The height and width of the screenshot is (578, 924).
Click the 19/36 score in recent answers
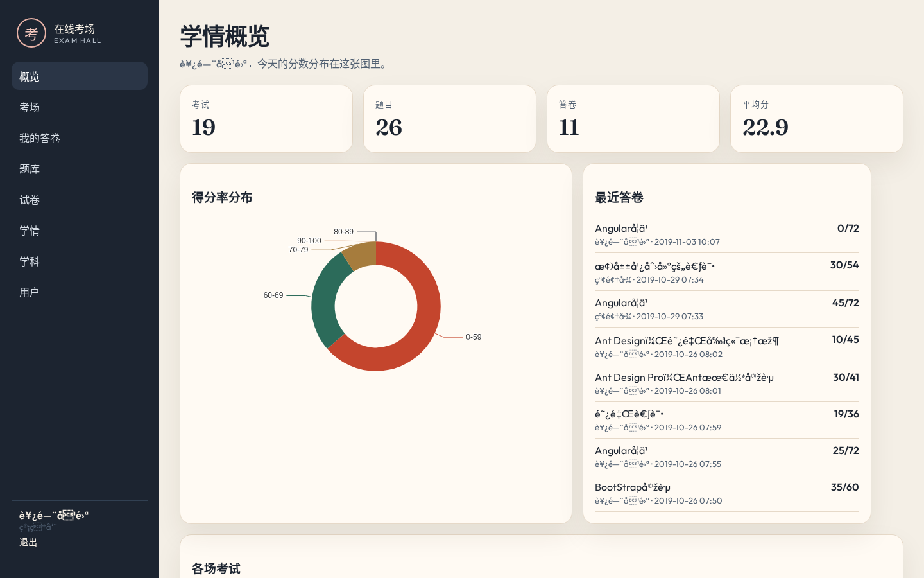coord(846,414)
